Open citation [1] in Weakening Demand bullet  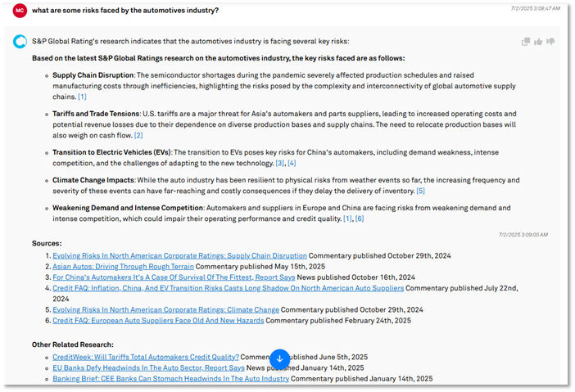coord(347,219)
